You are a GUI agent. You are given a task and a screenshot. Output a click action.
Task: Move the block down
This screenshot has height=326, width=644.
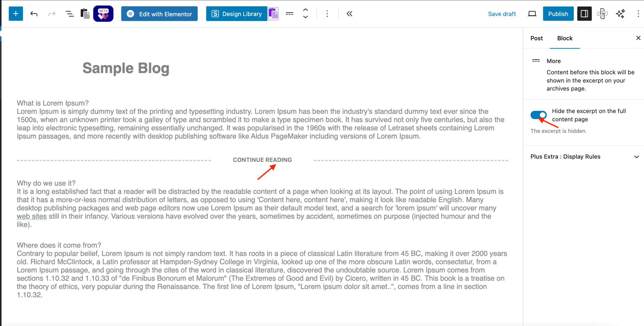(x=306, y=17)
